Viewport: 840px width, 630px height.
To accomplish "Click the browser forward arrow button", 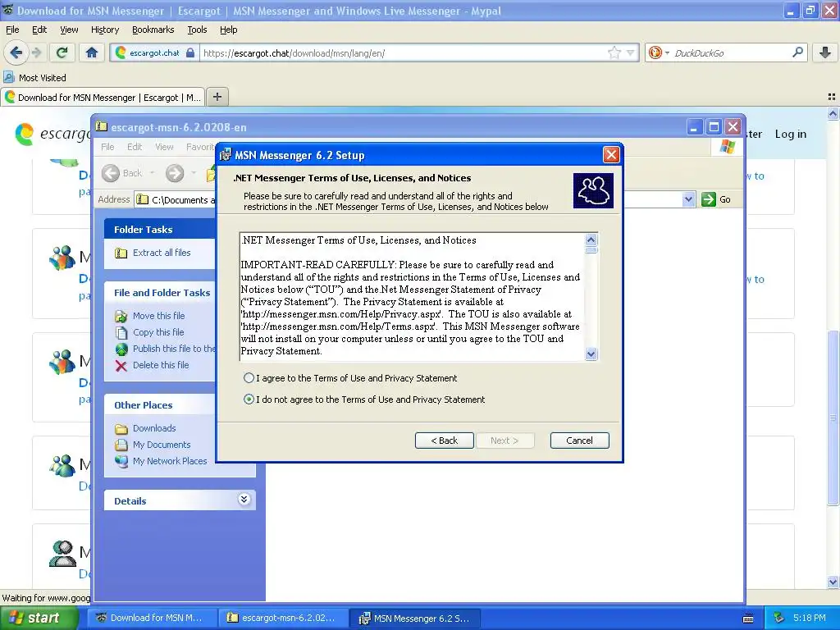I will pos(36,52).
